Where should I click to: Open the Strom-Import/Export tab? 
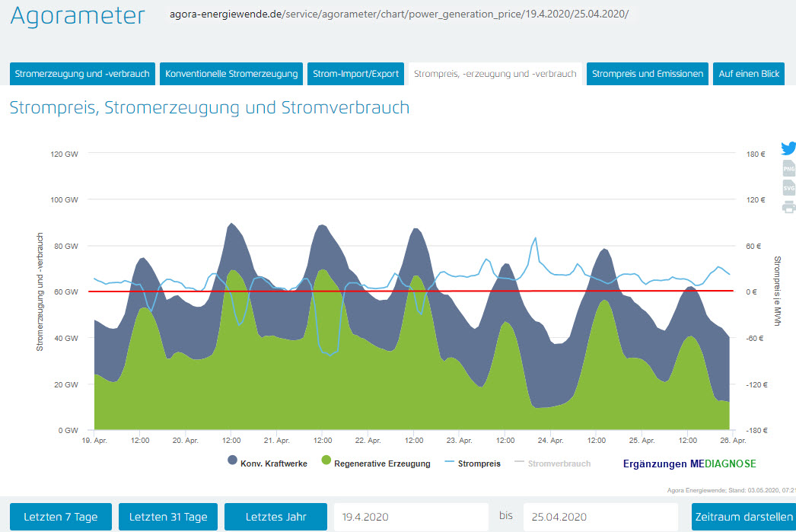pos(355,74)
